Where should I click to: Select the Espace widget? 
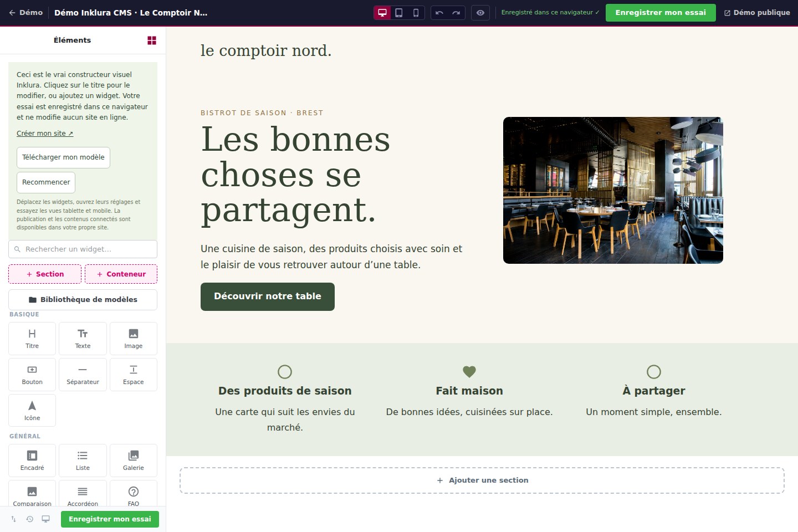coord(134,375)
